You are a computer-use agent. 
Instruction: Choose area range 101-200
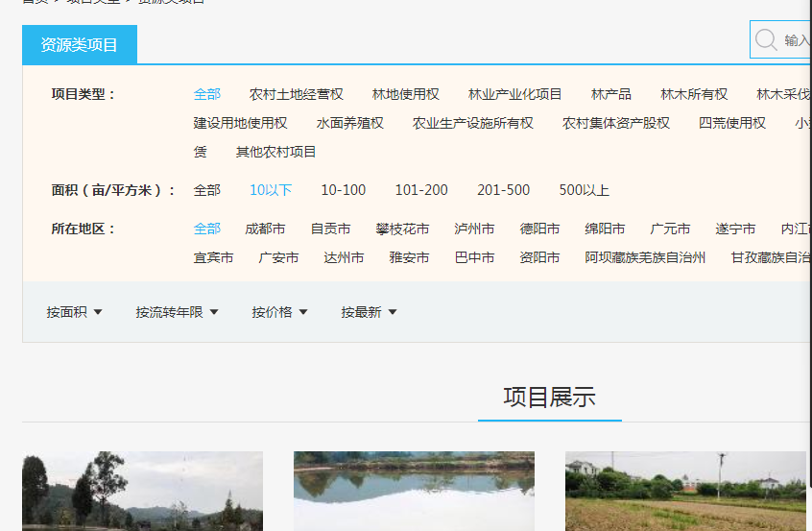(x=421, y=190)
